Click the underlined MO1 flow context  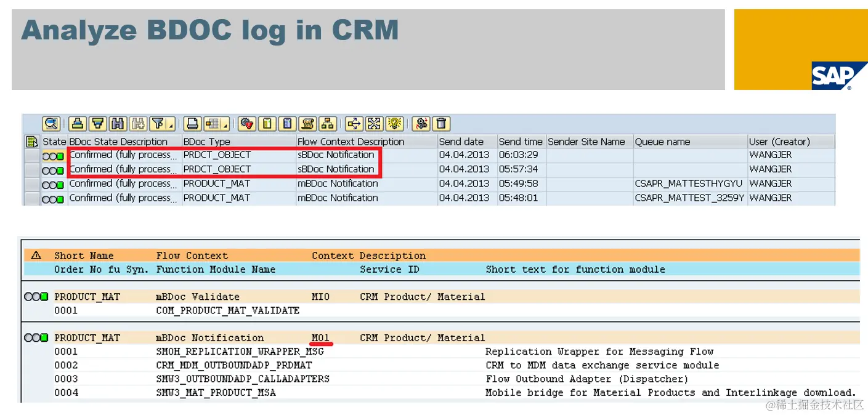click(x=320, y=337)
